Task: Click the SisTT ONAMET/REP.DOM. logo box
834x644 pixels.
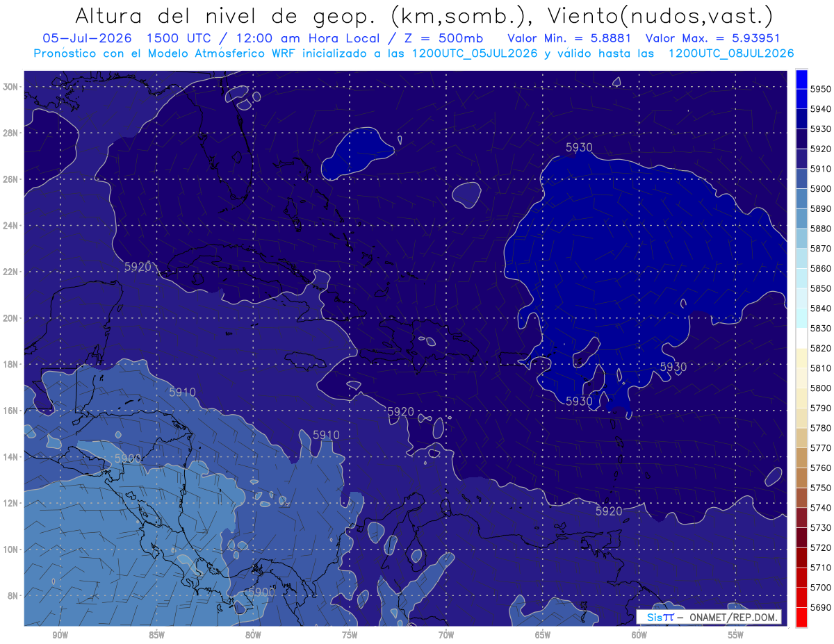Action: click(709, 618)
